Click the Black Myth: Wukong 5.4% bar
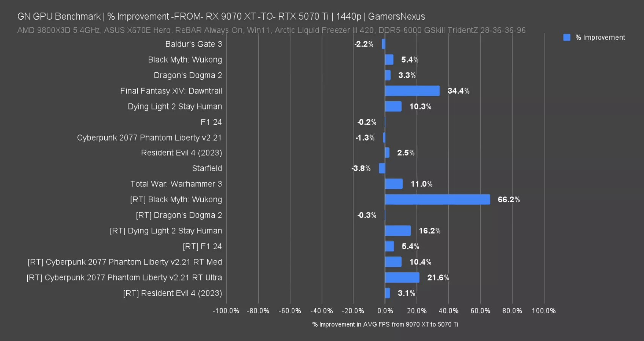The width and height of the screenshot is (644, 341). 389,60
